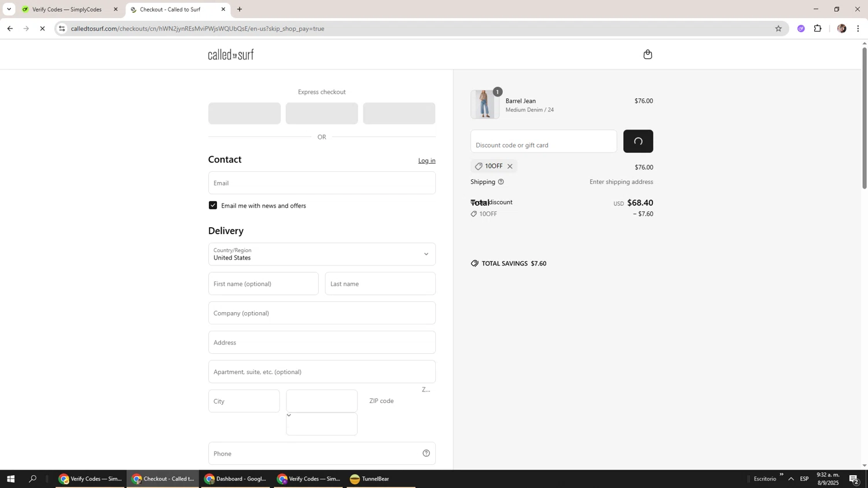The image size is (868, 488).
Task: Open the ESP language indicator
Action: pos(804,479)
